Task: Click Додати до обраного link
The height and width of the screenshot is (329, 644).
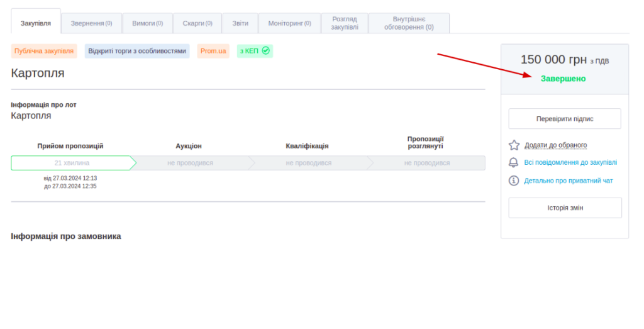Action: [555, 145]
